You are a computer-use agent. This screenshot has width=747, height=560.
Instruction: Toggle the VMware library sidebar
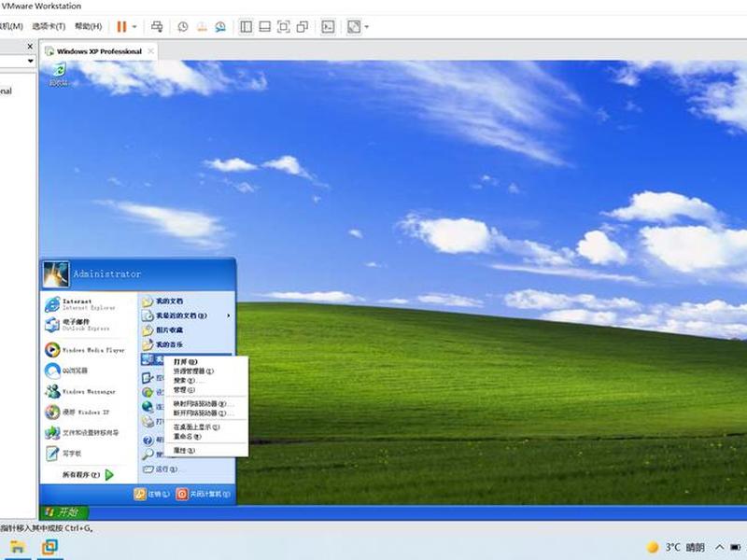tap(247, 27)
